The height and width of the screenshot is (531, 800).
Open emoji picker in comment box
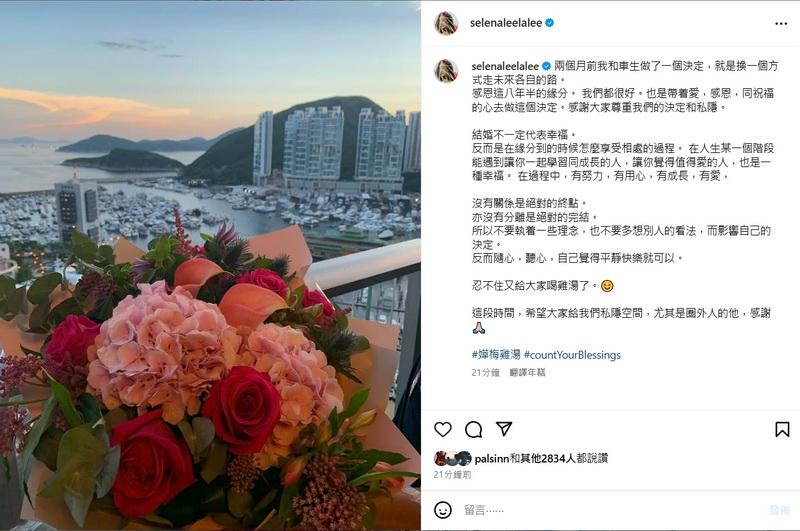(443, 510)
